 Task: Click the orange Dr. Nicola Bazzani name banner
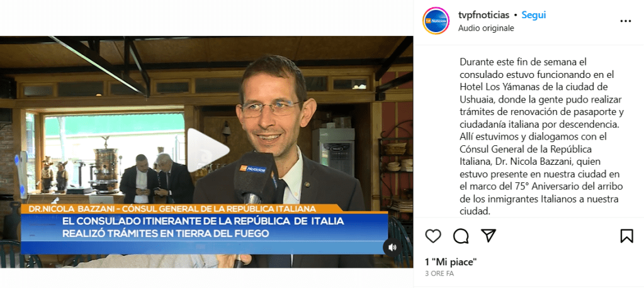click(172, 209)
